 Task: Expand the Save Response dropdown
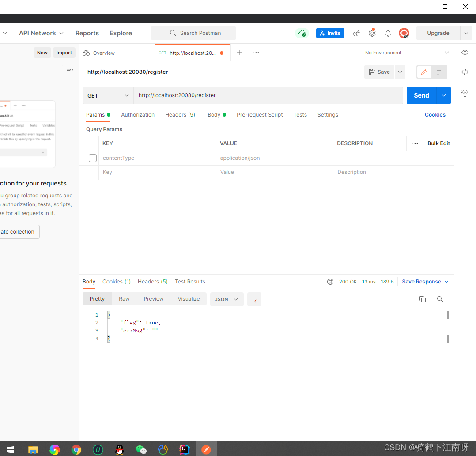[425, 282]
